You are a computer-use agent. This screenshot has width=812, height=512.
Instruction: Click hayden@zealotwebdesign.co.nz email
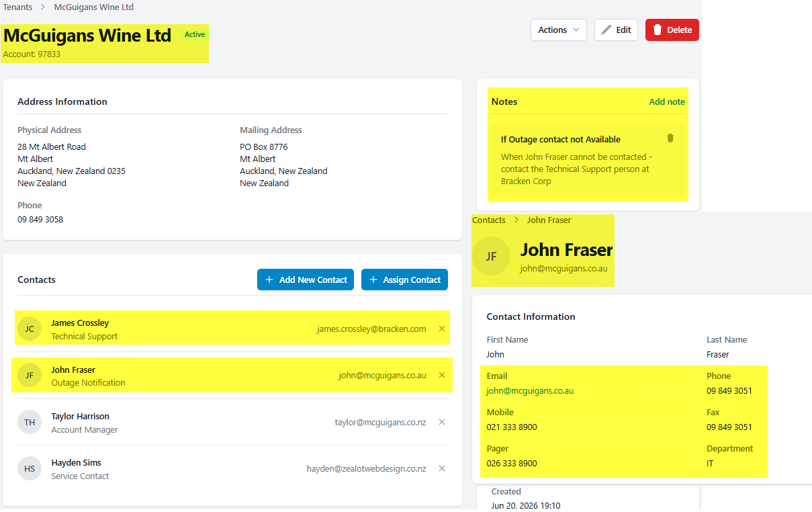[366, 468]
